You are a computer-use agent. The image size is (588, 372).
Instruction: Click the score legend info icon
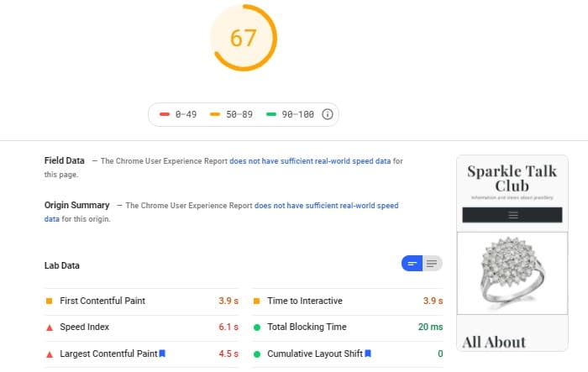pyautogui.click(x=328, y=114)
